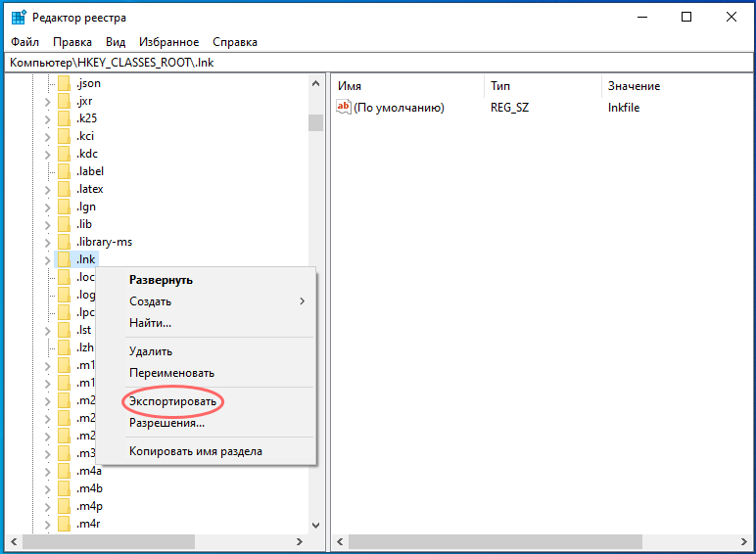Click the folder icon of the .m4p key
Screen dimensions: 756x554
(64, 506)
